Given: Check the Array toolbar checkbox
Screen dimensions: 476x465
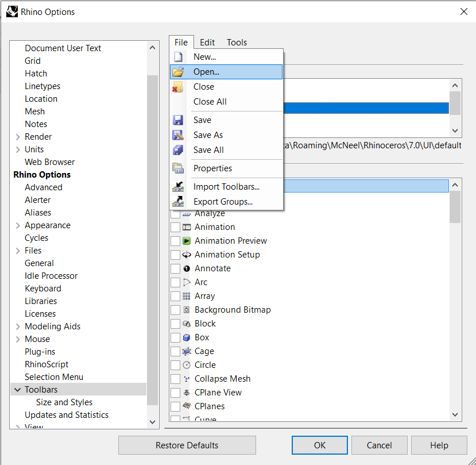Looking at the screenshot, I should coord(175,296).
